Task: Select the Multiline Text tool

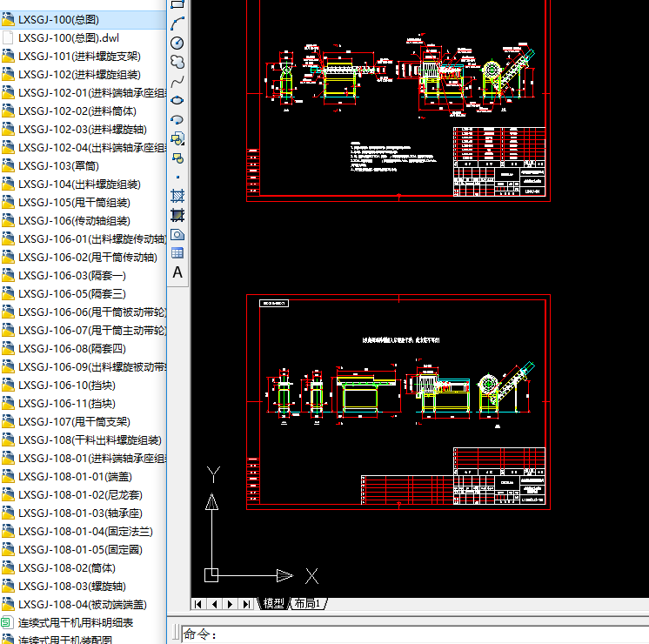Action: 177,272
